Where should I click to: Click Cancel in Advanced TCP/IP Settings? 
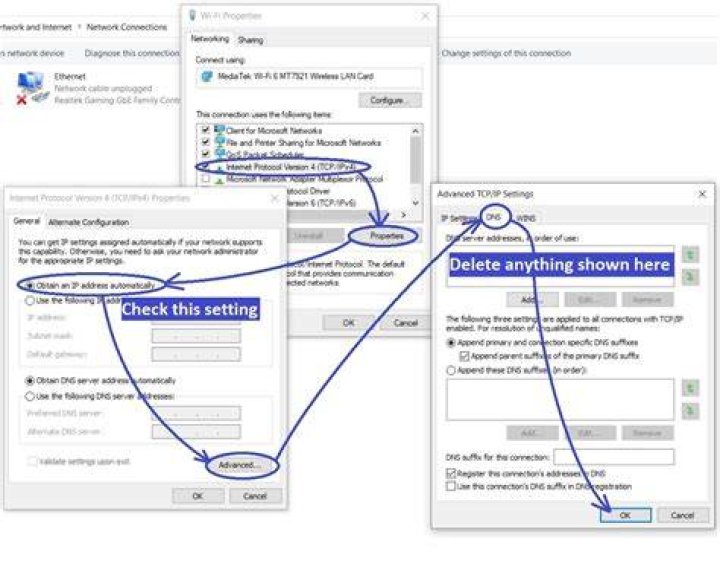pos(682,515)
